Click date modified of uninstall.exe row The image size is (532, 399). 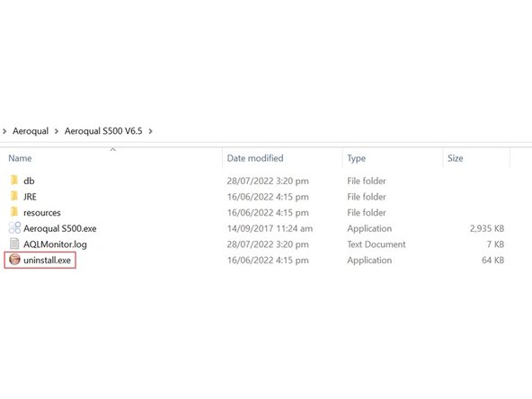[268, 261]
